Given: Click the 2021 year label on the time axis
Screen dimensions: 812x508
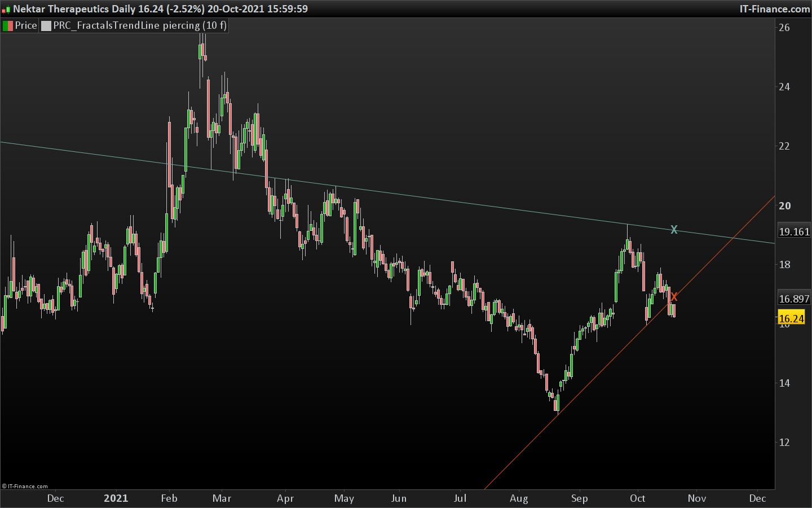Looking at the screenshot, I should tap(116, 498).
